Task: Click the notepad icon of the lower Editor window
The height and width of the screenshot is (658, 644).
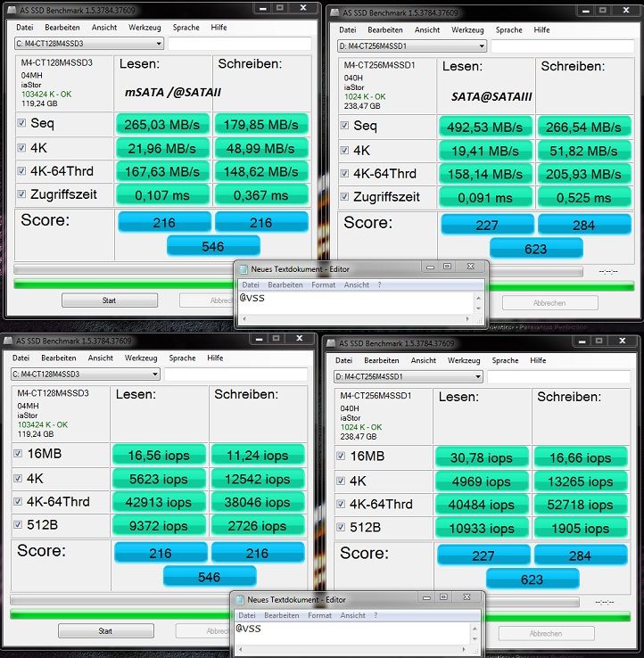Action: [240, 600]
